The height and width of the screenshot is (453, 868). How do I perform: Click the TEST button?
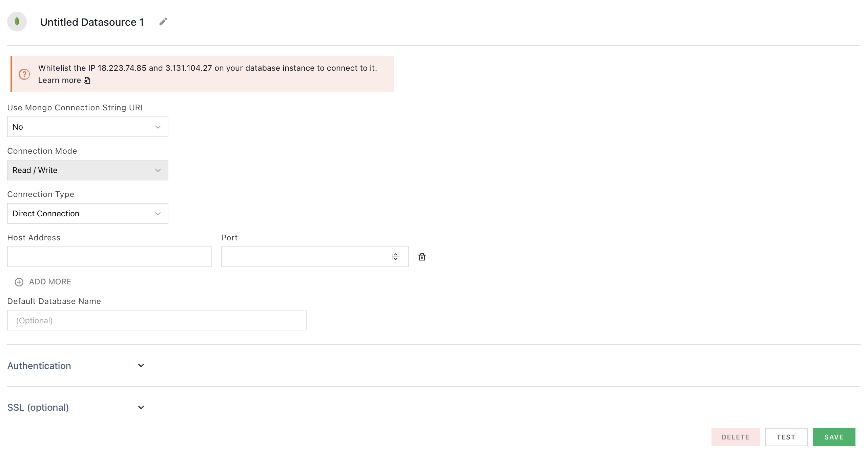pyautogui.click(x=786, y=437)
